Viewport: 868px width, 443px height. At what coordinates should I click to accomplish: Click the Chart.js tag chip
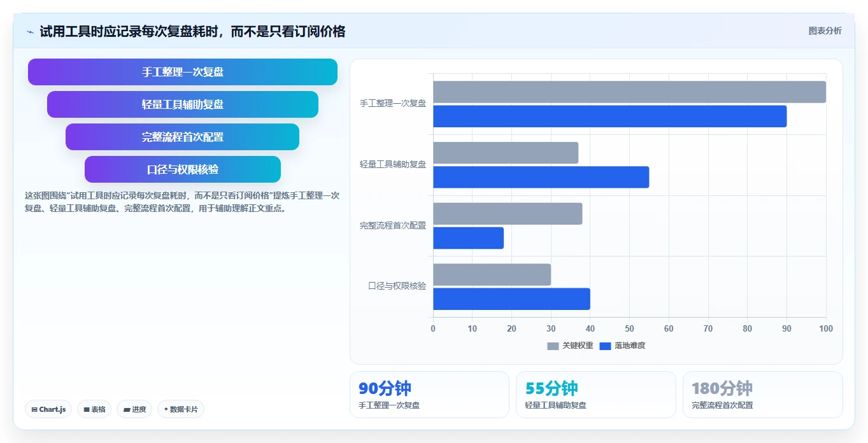click(49, 409)
